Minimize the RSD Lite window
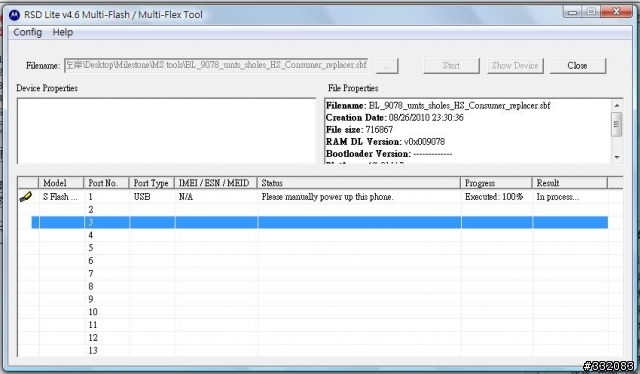The image size is (640, 374). click(573, 12)
